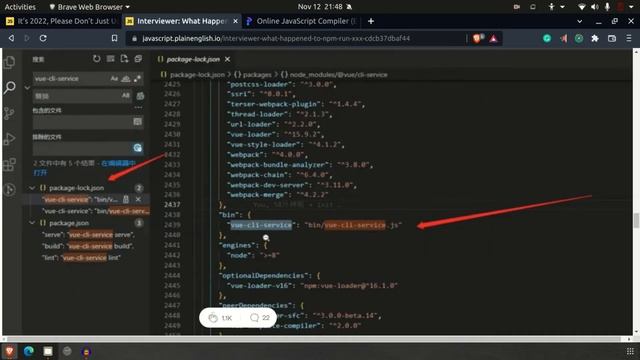Screen dimensions: 640x360
Task: Open the Grammarly extension icon
Action: [x=547, y=38]
